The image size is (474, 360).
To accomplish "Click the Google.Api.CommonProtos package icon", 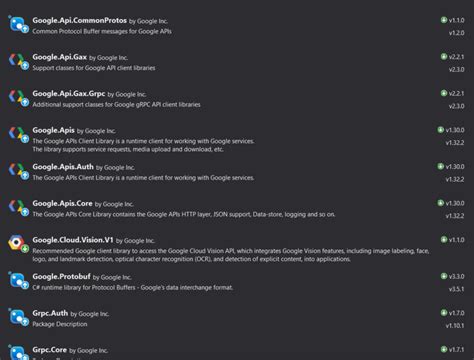I will [19, 25].
